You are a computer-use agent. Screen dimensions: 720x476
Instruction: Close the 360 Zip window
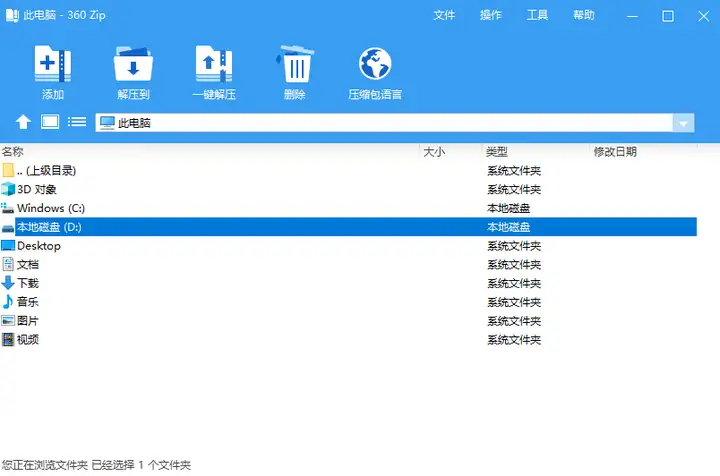click(703, 16)
